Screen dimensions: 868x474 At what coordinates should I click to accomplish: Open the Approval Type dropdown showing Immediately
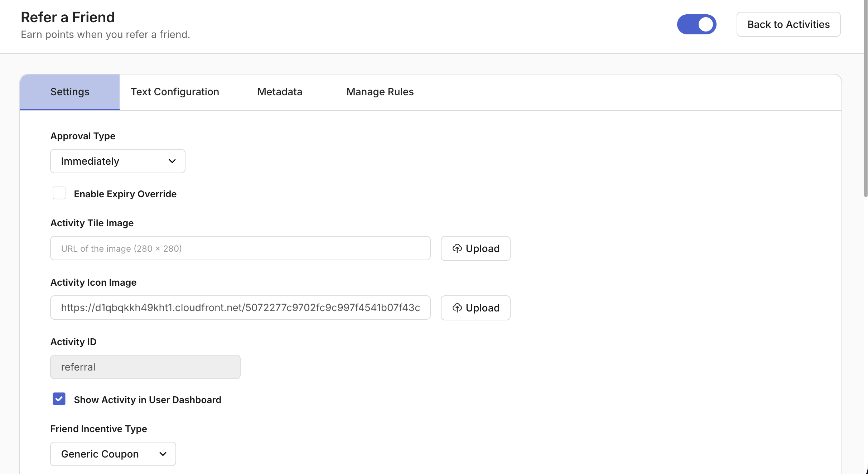tap(117, 161)
